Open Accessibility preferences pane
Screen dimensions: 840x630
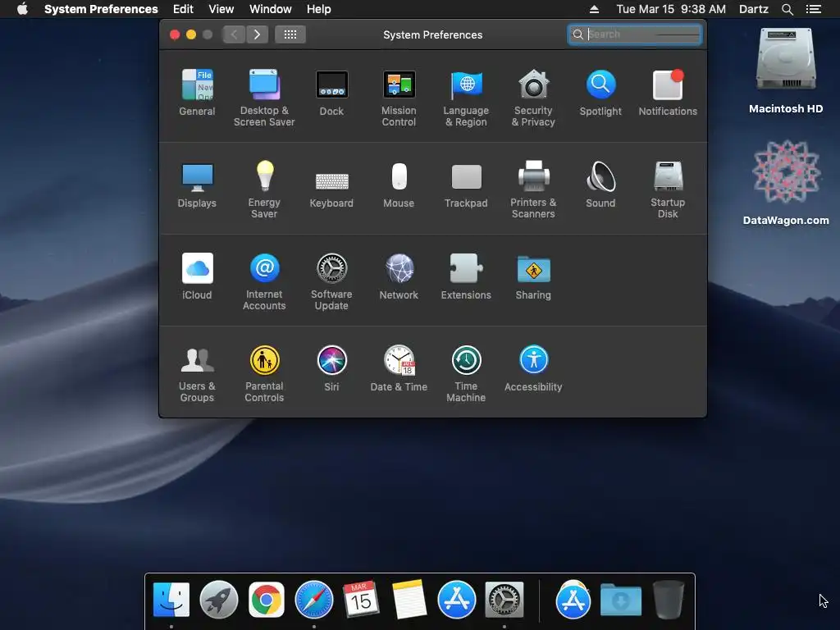coord(533,368)
